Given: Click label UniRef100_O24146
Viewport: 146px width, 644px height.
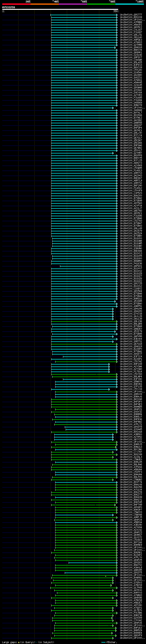Looking at the screenshot, I should point(131,55).
